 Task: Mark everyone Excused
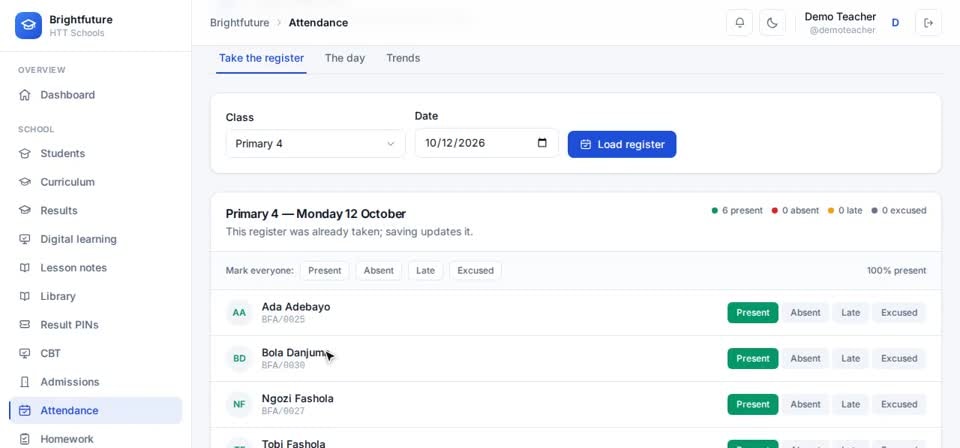point(475,271)
